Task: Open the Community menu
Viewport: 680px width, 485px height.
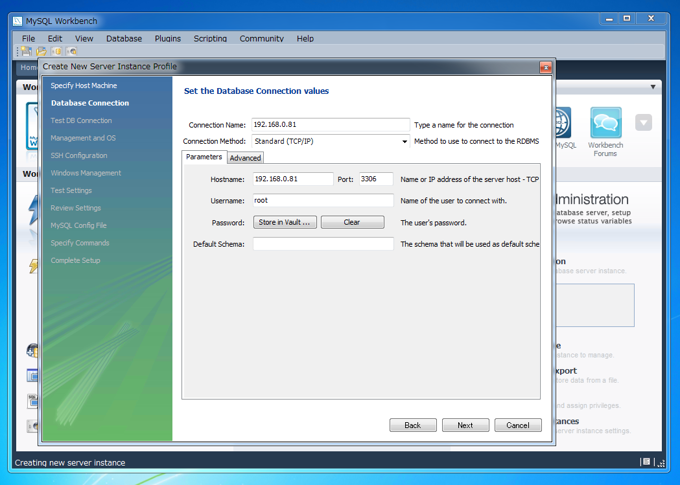Action: (262, 39)
